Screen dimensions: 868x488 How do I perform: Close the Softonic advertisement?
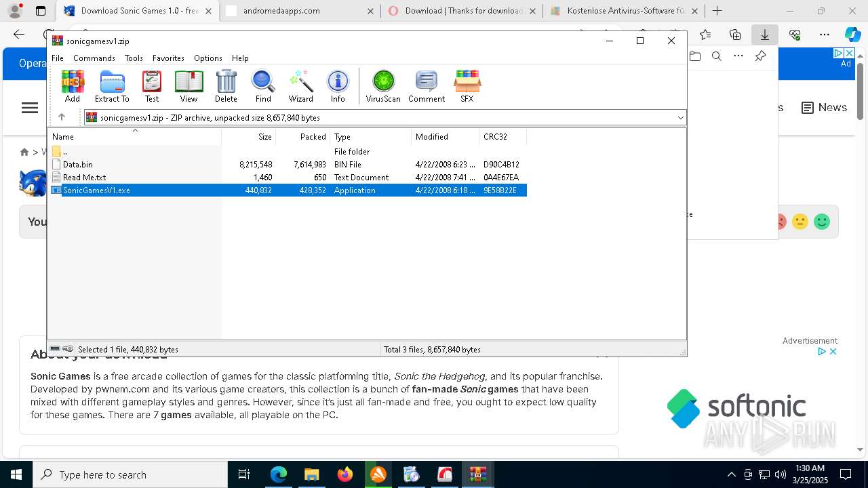833,351
